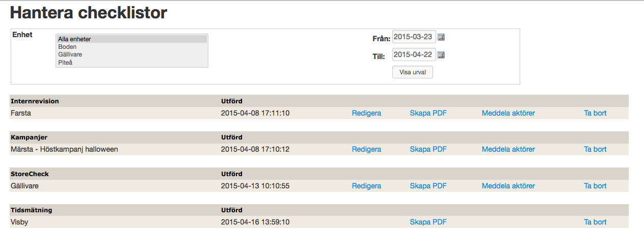
Task: Edit the Märsta Höstkampanj halloween checklist
Action: tap(366, 149)
